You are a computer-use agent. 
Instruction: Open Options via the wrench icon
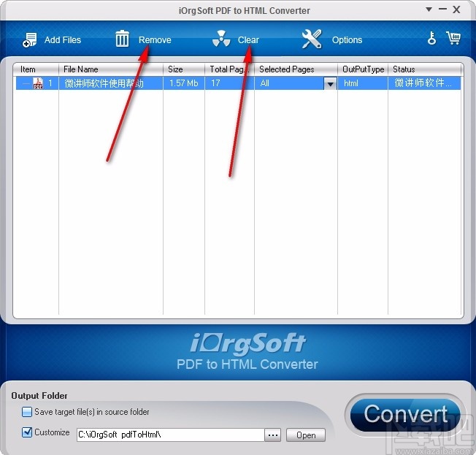[x=312, y=39]
